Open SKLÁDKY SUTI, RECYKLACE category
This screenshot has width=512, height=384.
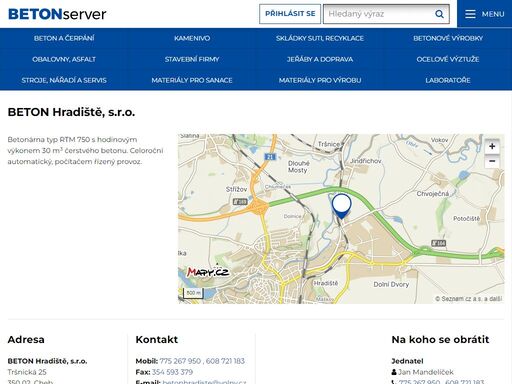coord(320,38)
